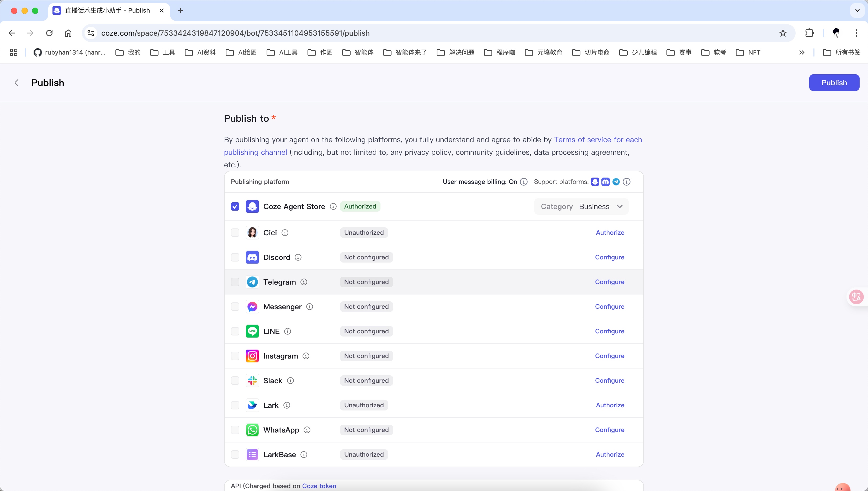
Task: Click the Discord platform icon
Action: 252,257
